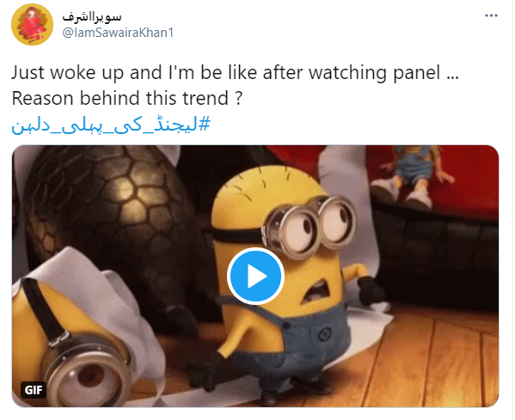The height and width of the screenshot is (420, 515).
Task: Click the minion's raised black glove
Action: pos(371,290)
